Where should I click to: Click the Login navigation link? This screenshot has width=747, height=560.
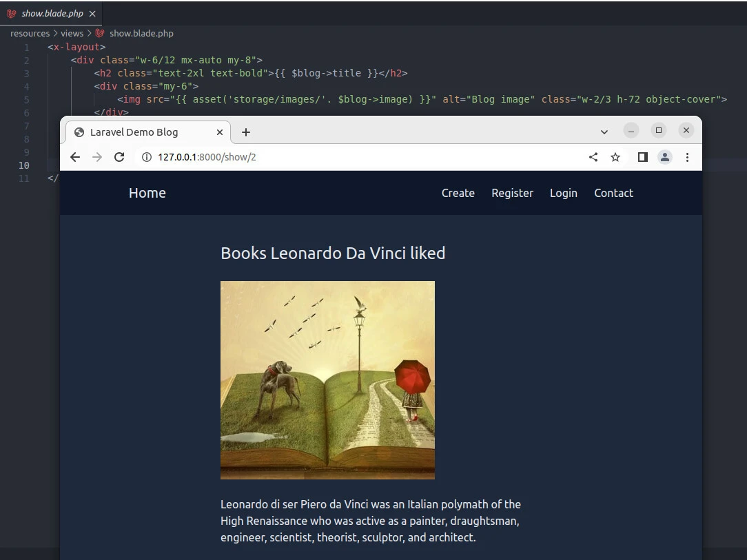pos(563,193)
